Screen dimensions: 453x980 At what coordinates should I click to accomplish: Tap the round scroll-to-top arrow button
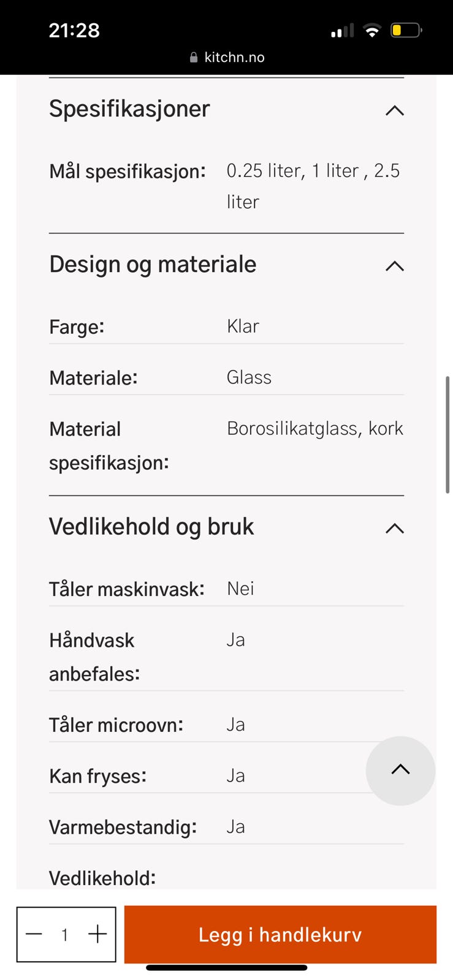(400, 771)
